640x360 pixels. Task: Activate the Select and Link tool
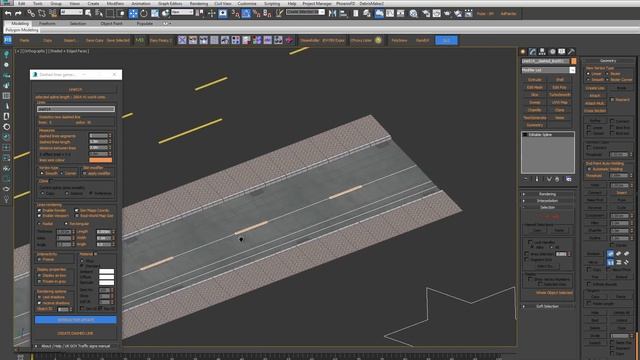31,13
